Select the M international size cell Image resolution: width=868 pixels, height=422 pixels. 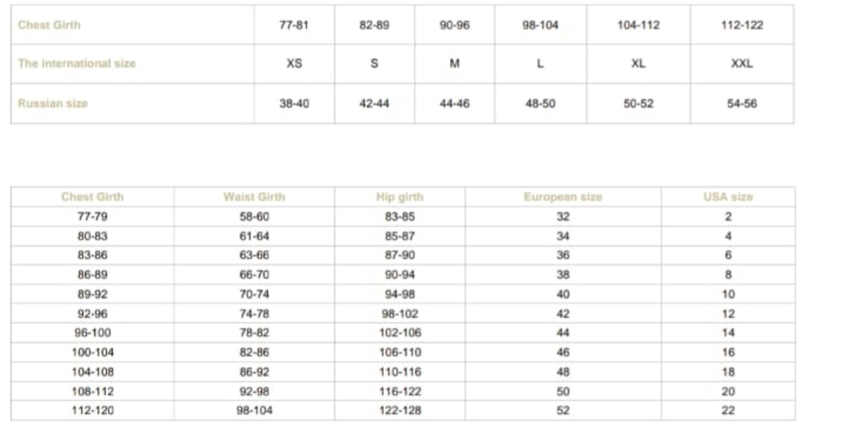pos(454,64)
